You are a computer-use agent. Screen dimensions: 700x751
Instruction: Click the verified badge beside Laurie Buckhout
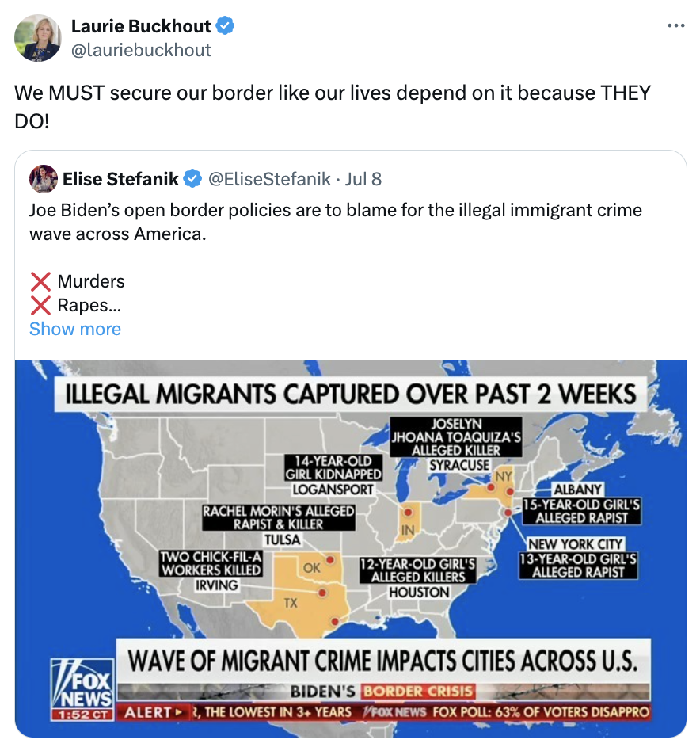pyautogui.click(x=226, y=26)
